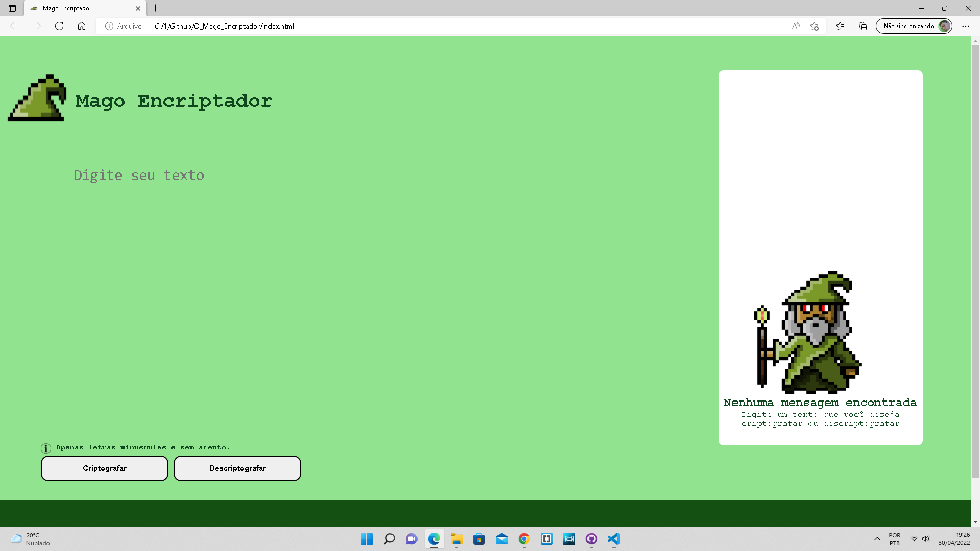Open Visual Studio Code from taskbar
This screenshot has width=980, height=551.
(614, 539)
